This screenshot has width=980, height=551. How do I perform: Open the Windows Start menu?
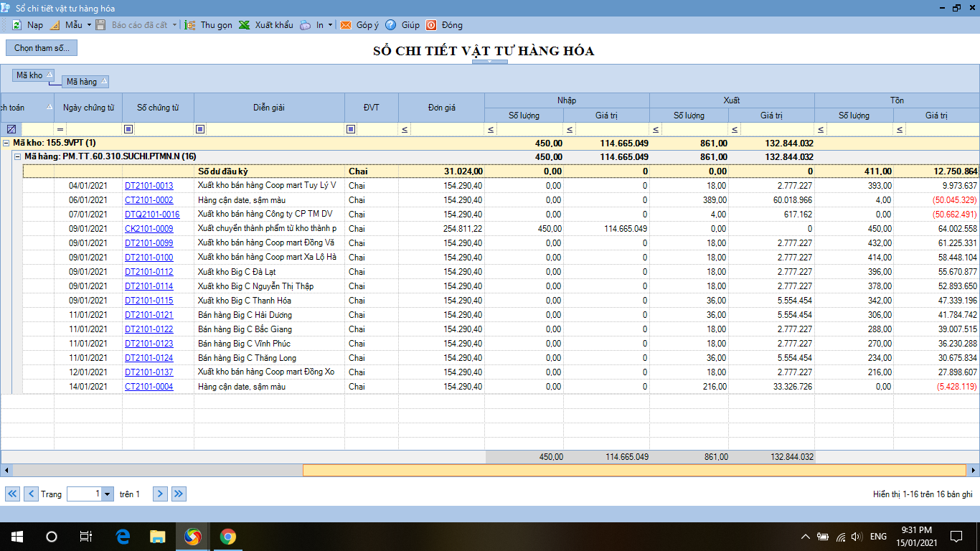coord(17,537)
